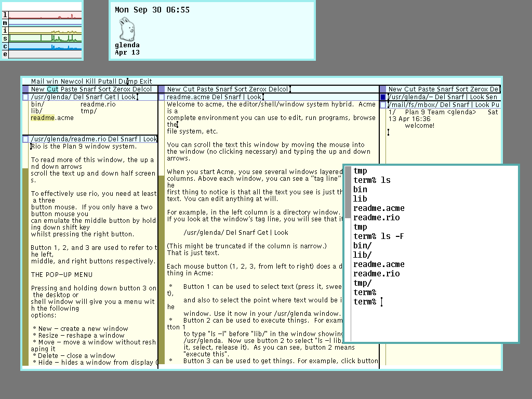Click Mail in the acme top tag
The width and height of the screenshot is (532, 399).
pyautogui.click(x=37, y=82)
